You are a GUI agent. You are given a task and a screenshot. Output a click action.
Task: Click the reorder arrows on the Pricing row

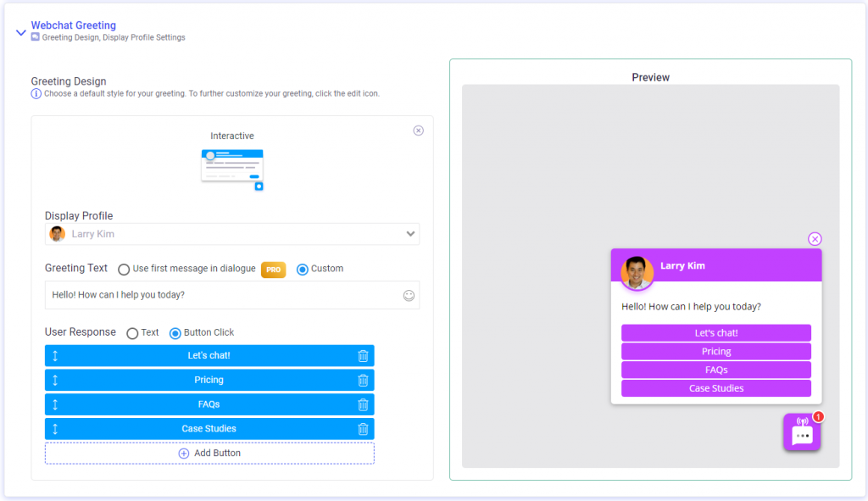click(55, 381)
